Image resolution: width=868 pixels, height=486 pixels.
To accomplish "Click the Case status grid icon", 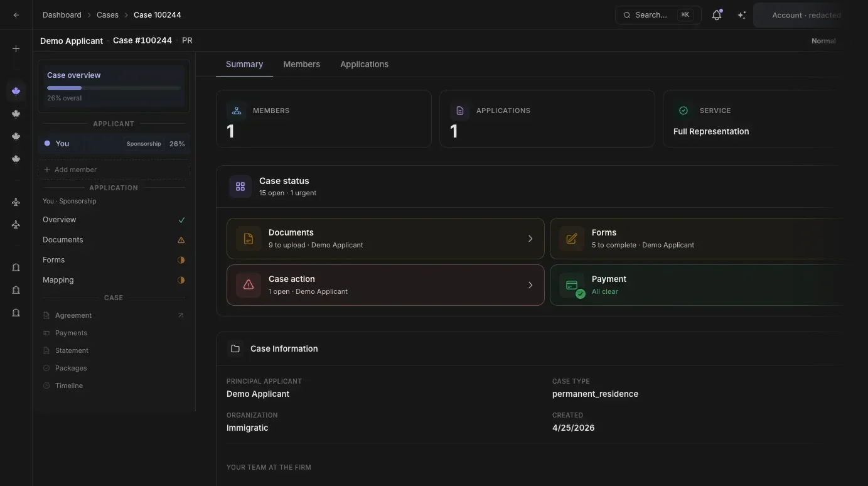I will 240,186.
